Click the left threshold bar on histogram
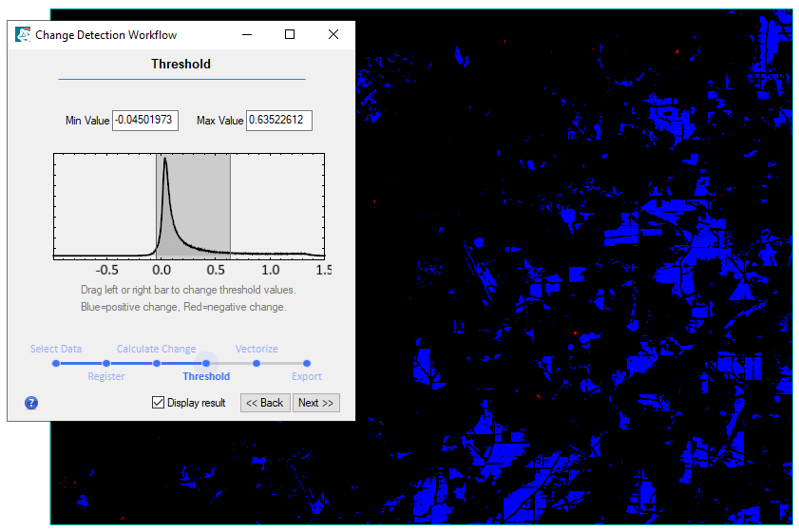The width and height of the screenshot is (799, 532). click(156, 206)
